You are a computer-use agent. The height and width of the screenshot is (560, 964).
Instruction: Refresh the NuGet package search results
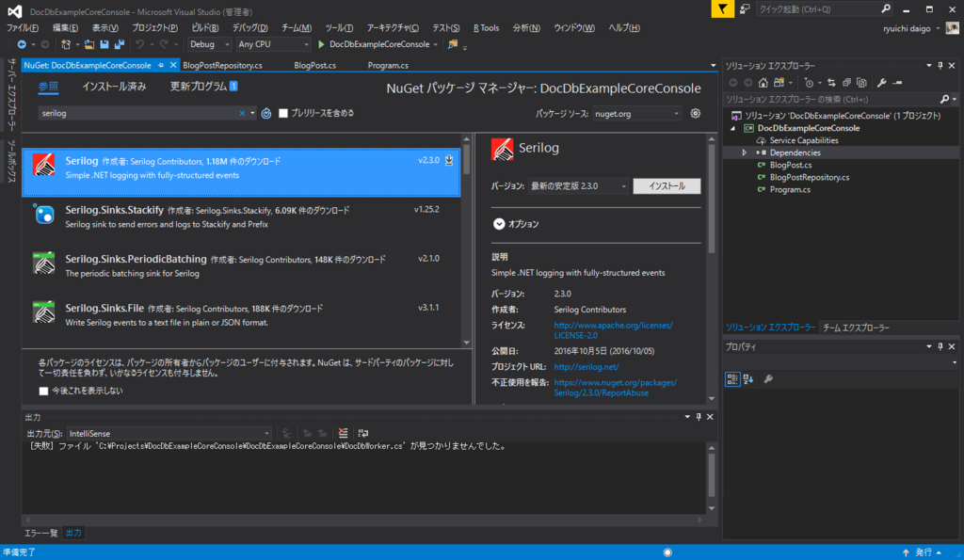266,113
